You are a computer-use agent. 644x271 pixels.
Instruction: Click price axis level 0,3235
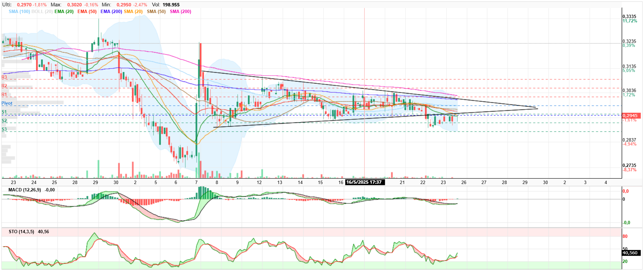630,41
